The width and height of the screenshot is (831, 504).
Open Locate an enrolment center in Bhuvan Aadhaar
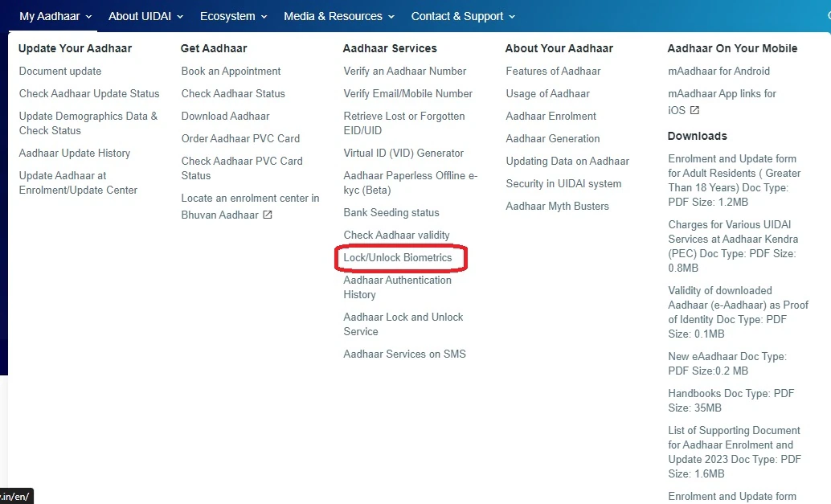250,206
